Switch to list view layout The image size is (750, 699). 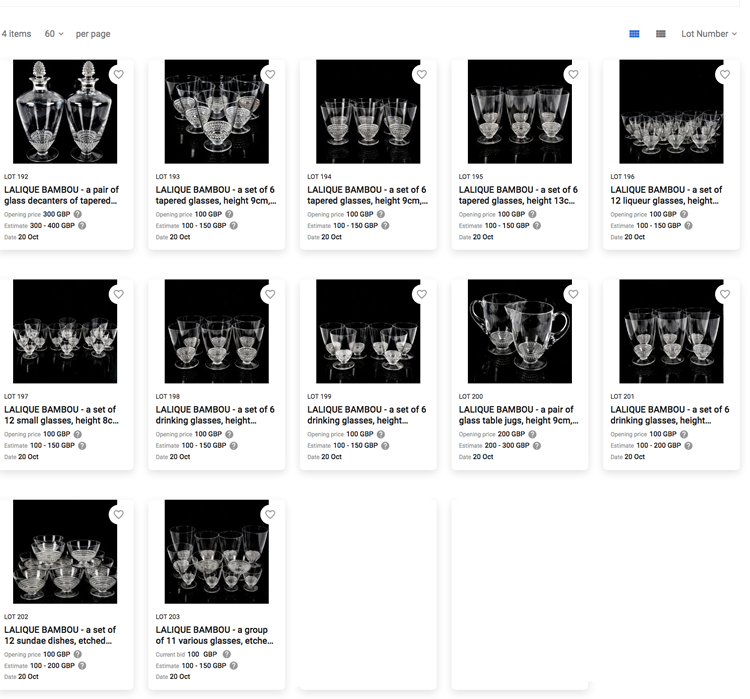pyautogui.click(x=661, y=34)
